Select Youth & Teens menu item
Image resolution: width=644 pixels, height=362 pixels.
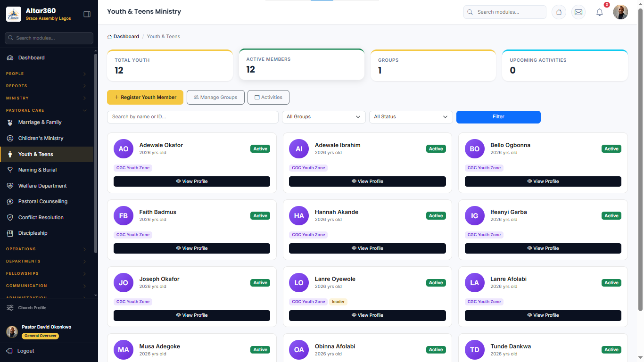click(46, 154)
